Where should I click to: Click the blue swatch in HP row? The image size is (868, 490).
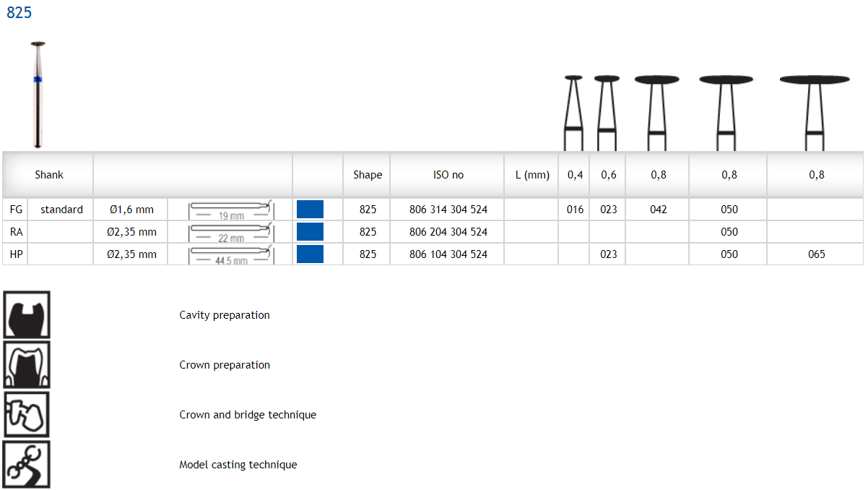(310, 254)
